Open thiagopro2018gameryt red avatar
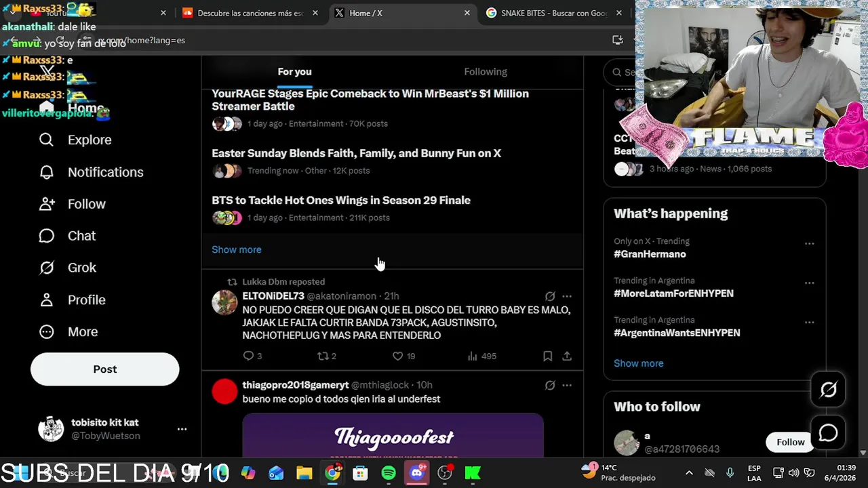 [224, 391]
